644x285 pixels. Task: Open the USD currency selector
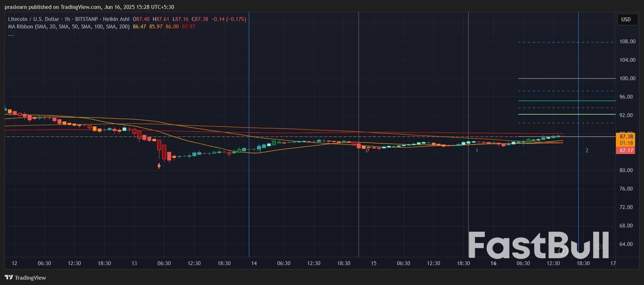point(626,20)
